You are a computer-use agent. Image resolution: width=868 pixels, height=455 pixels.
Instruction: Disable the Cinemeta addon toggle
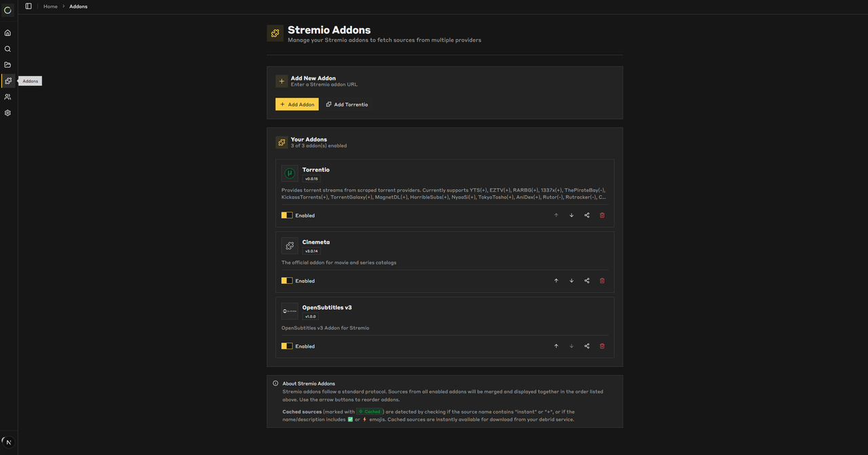click(287, 281)
